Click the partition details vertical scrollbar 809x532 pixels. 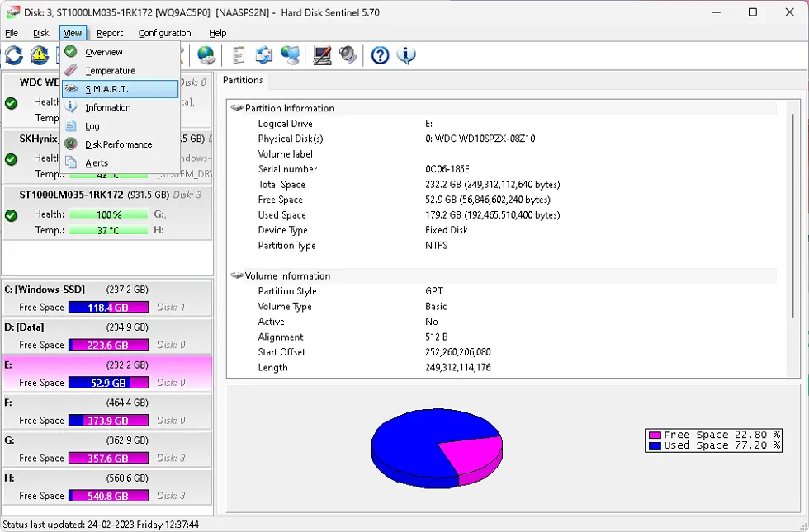792,239
